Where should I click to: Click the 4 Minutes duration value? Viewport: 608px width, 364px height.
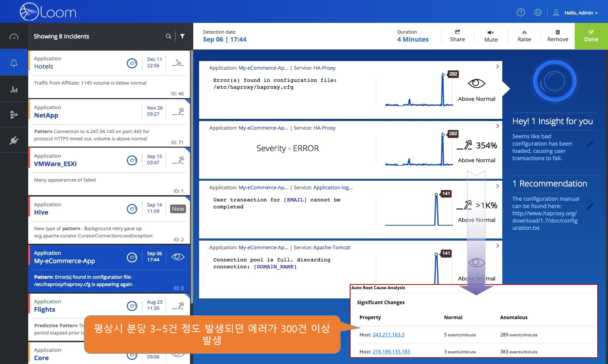tap(413, 40)
